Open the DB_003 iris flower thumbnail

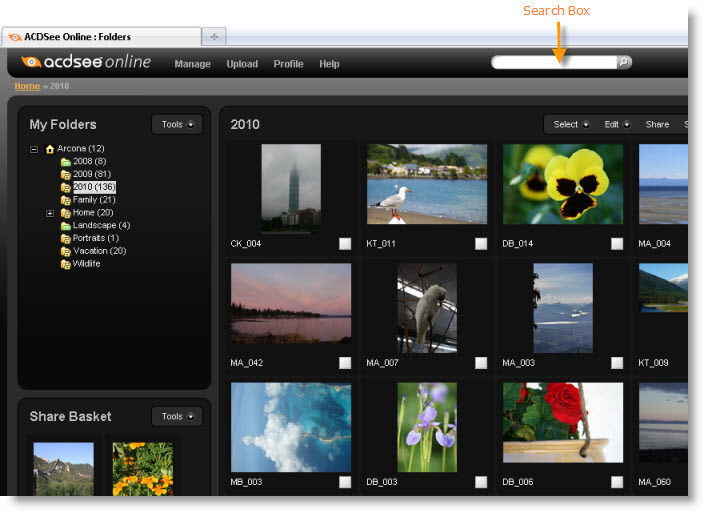pyautogui.click(x=427, y=427)
